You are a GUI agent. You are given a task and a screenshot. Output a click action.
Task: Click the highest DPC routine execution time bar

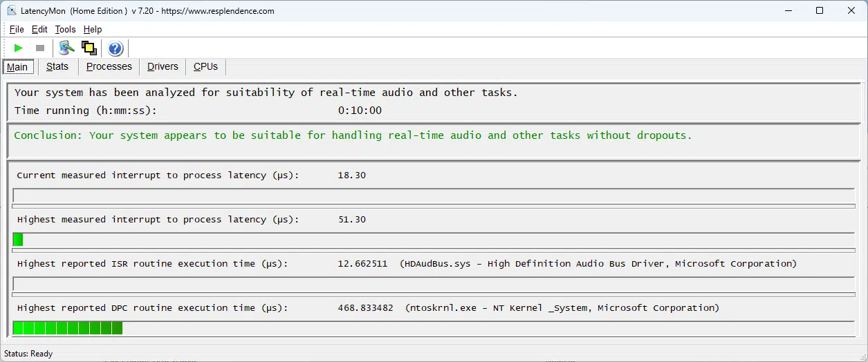click(x=434, y=328)
